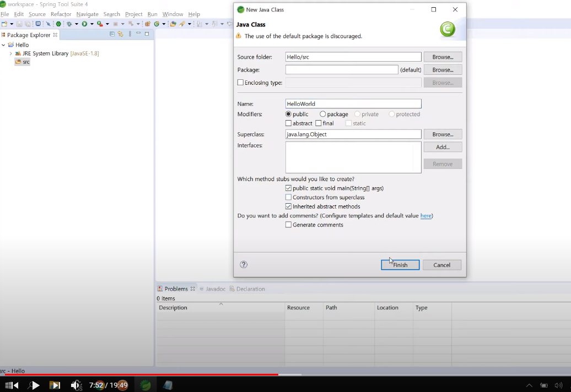This screenshot has width=571, height=392.
Task: Click Collapse All in Package Explorer
Action: [x=112, y=34]
